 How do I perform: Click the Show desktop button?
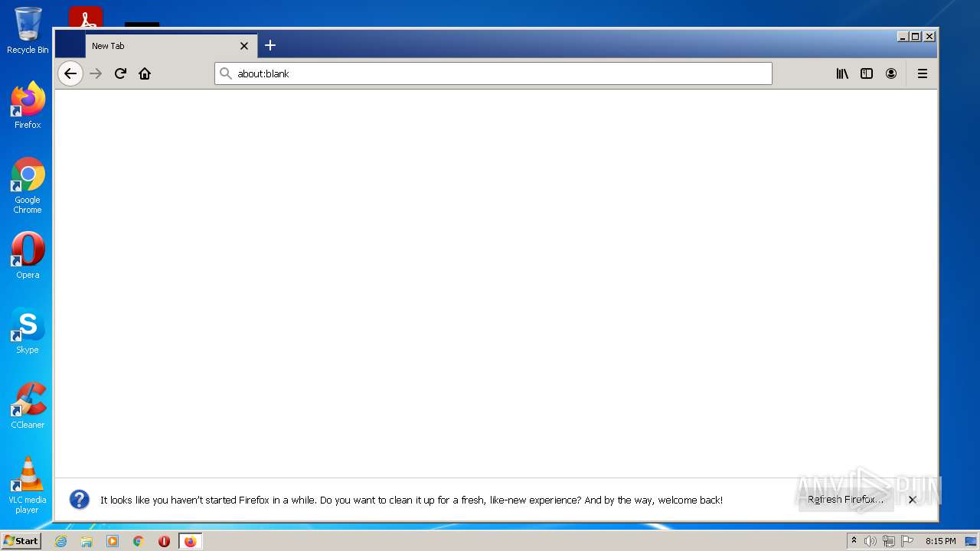tap(971, 541)
